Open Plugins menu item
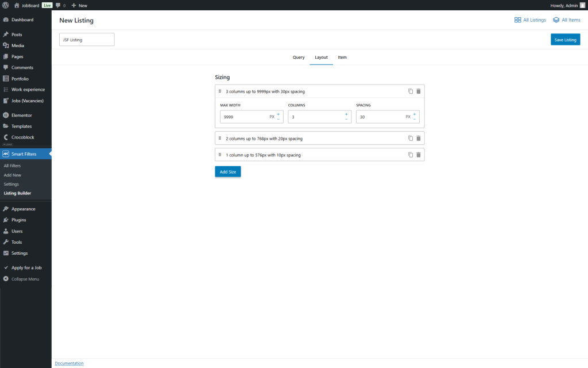 click(x=25, y=220)
